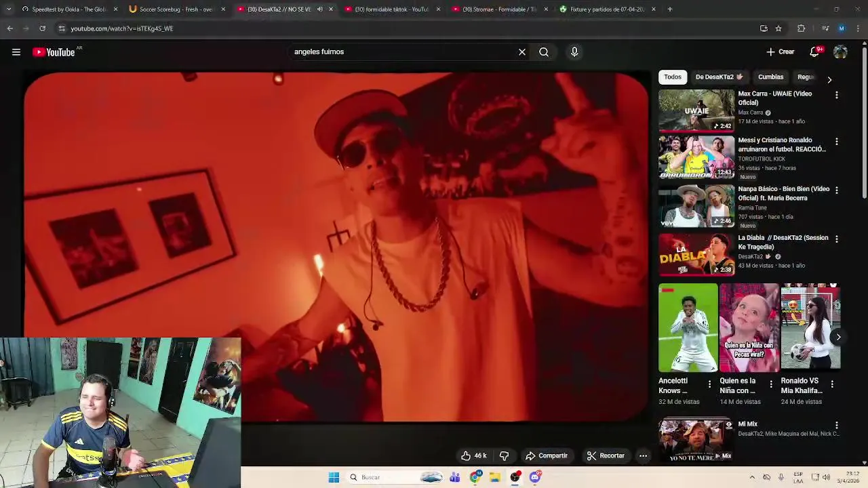Open options for Quien es la Niña short
The height and width of the screenshot is (488, 868).
tap(770, 384)
